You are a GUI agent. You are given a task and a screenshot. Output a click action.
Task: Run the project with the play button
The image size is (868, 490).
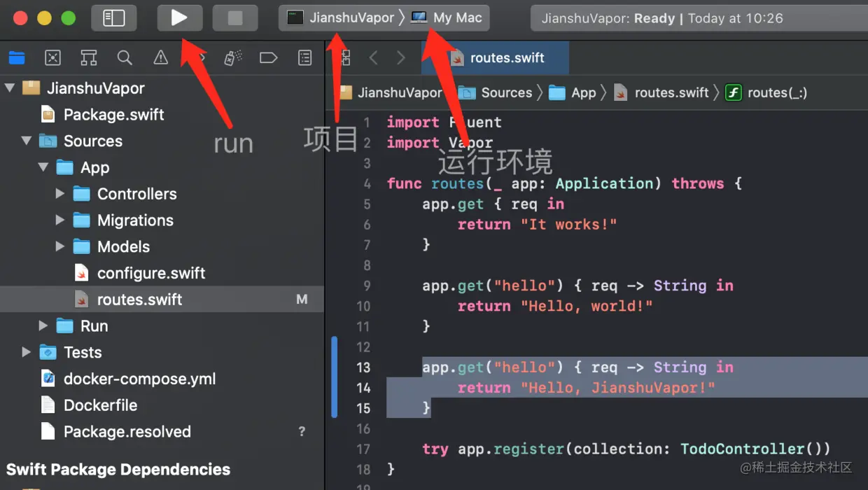[x=179, y=18]
